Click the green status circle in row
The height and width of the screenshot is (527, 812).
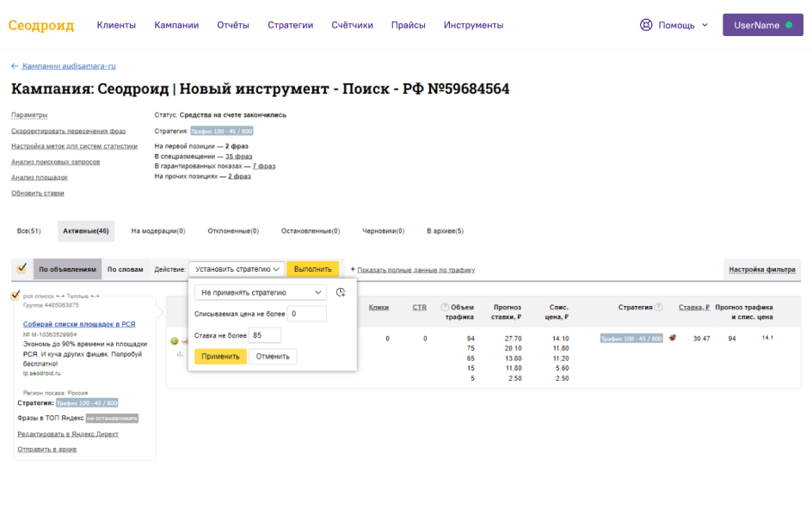(x=175, y=341)
